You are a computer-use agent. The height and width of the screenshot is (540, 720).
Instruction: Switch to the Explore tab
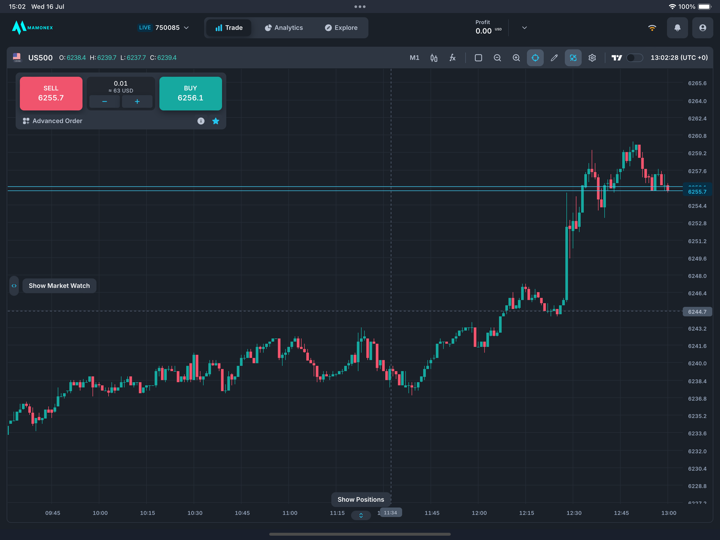coord(340,28)
